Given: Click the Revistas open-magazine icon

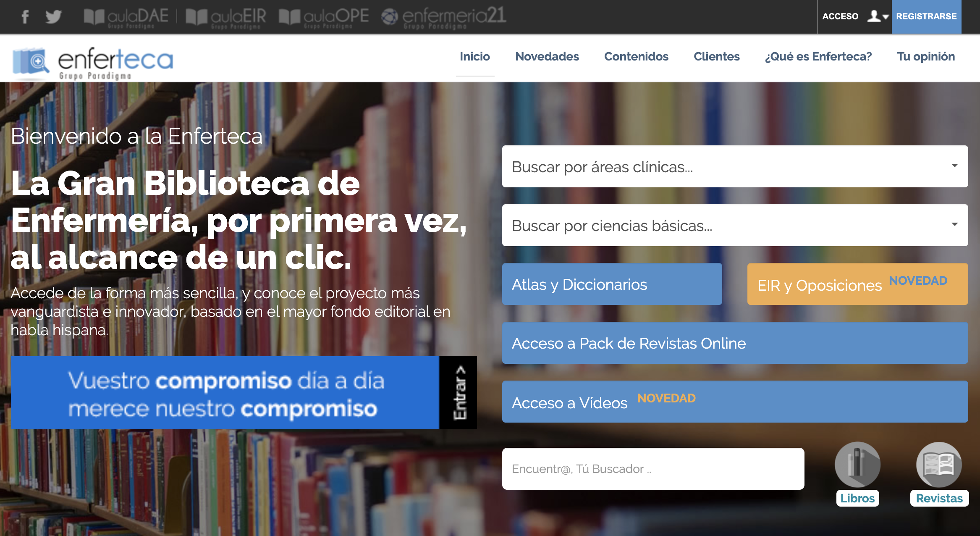Looking at the screenshot, I should (x=939, y=465).
